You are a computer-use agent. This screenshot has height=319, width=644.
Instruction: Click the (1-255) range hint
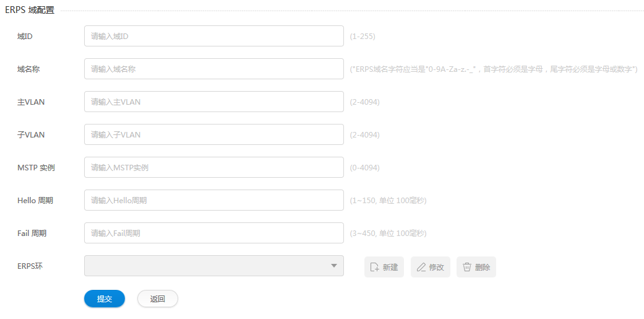[363, 37]
